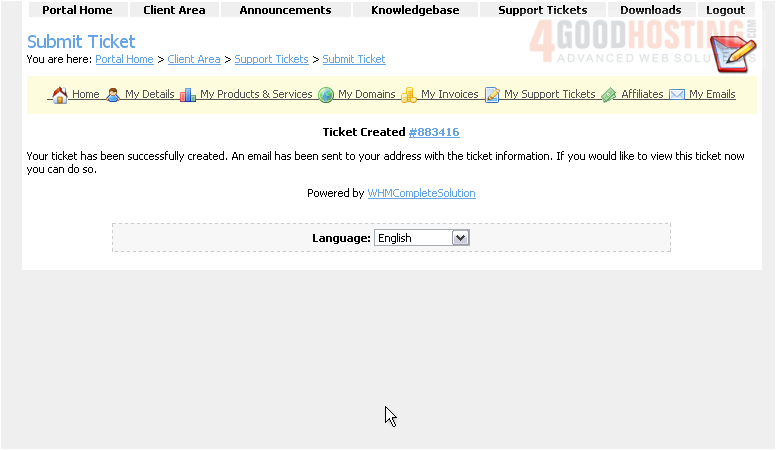Screen dimensions: 776x450
Task: Visit the WHMCompleteSolution link
Action: click(421, 193)
